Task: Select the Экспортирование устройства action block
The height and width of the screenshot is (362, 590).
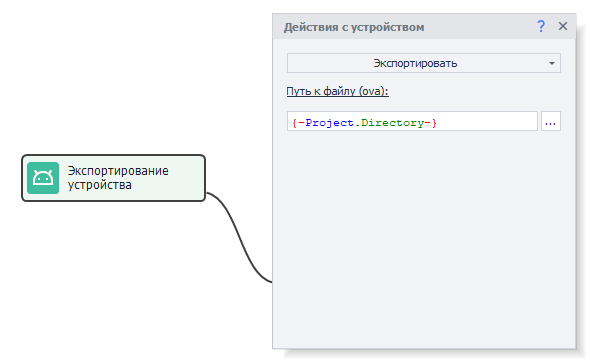Action: tap(113, 178)
